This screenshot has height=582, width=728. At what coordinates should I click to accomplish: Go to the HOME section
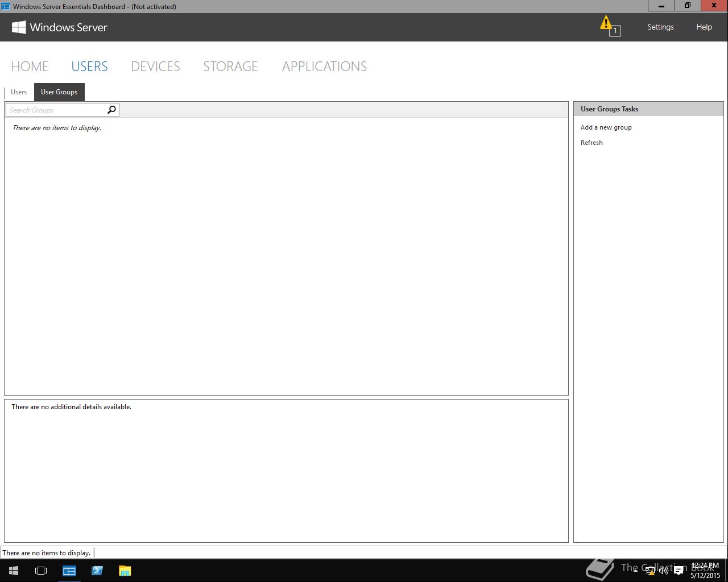coord(30,66)
